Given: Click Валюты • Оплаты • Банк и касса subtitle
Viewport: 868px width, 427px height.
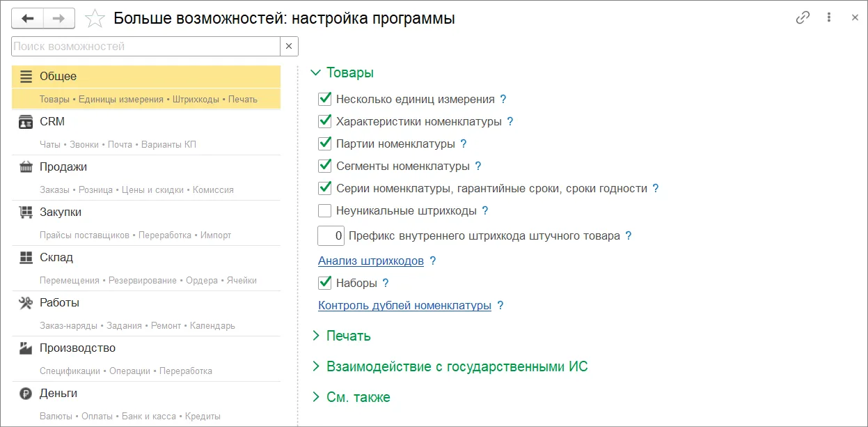Looking at the screenshot, I should click(x=130, y=417).
